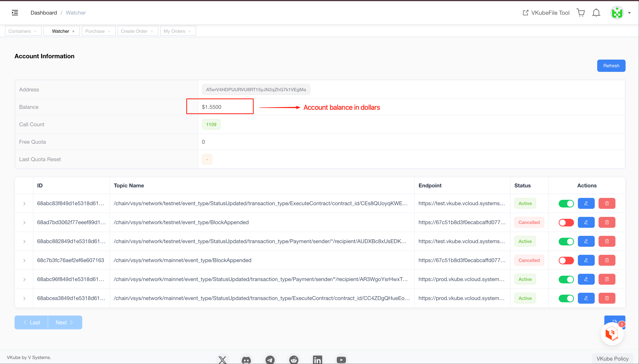This screenshot has height=364, width=639.
Task: Open the Telegram icon in footer
Action: 270,360
